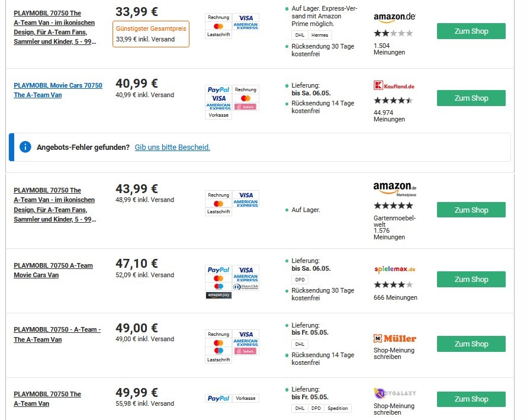This screenshot has height=420, width=527.
Task: Click the Amazon Marketplace logo
Action: point(395,188)
